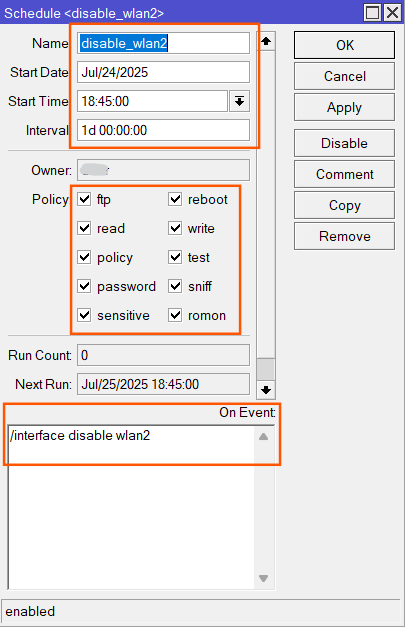Screen dimensions: 405x627
Task: Click the form scrollbar up arrow
Action: tap(266, 41)
